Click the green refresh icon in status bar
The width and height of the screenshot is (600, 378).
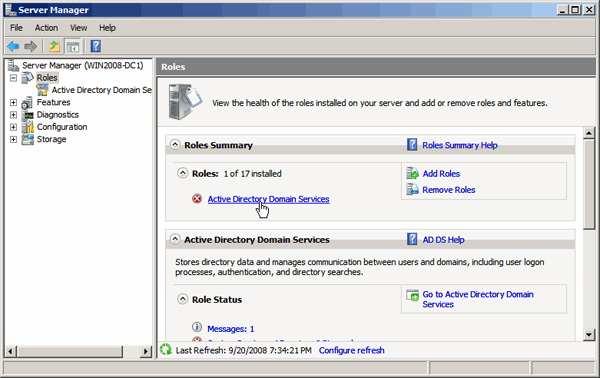pos(166,349)
